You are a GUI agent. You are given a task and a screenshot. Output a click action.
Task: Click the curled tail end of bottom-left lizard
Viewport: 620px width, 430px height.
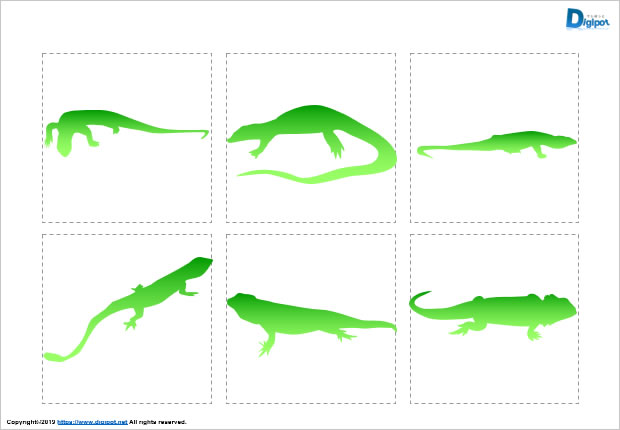(x=56, y=355)
